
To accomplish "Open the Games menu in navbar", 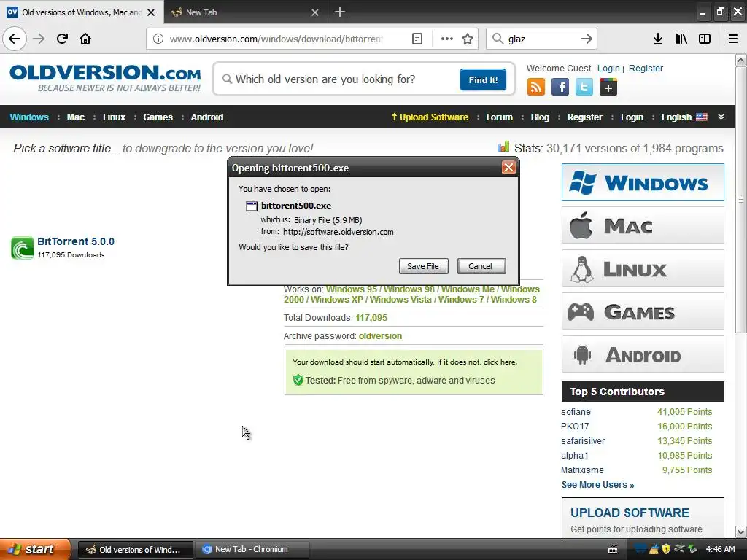I will [158, 117].
